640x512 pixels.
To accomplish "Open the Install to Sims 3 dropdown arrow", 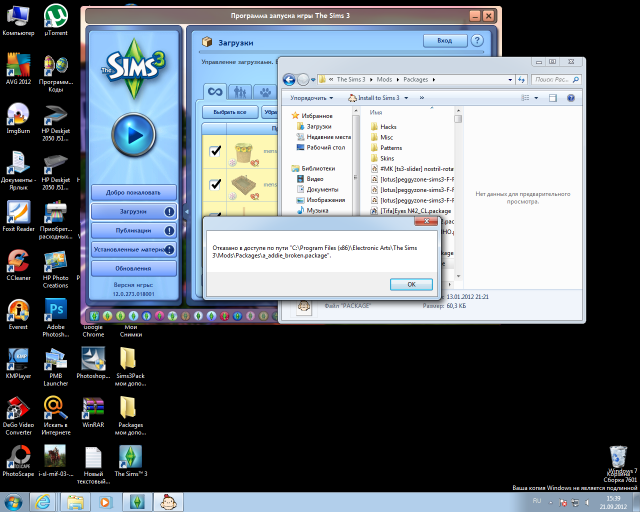I will [x=407, y=98].
